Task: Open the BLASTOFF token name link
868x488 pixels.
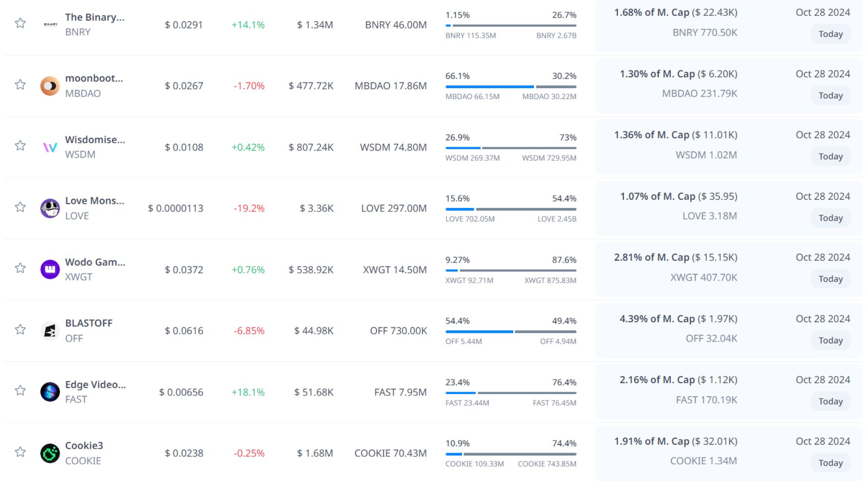Action: 89,323
